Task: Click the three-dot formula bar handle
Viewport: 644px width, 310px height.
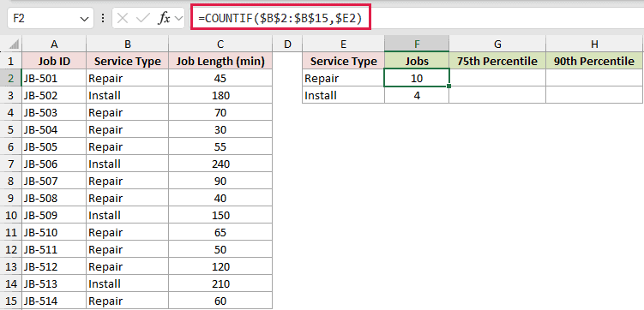Action: pyautogui.click(x=103, y=19)
